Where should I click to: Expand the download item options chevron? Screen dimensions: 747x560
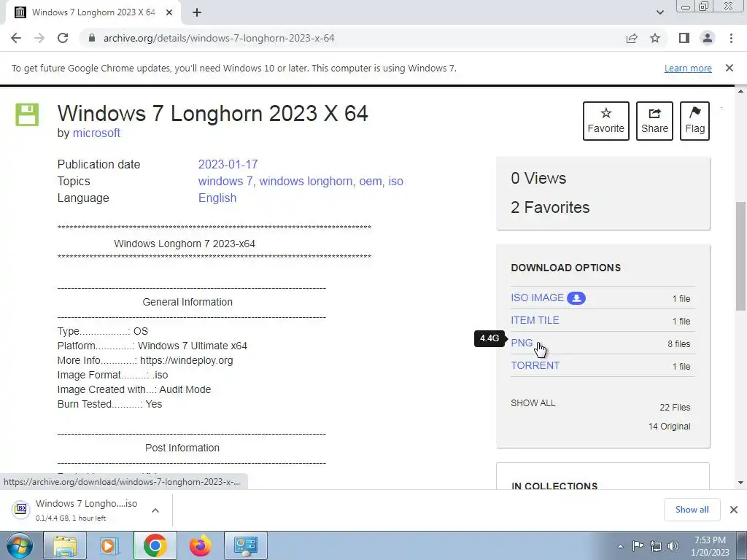155,510
